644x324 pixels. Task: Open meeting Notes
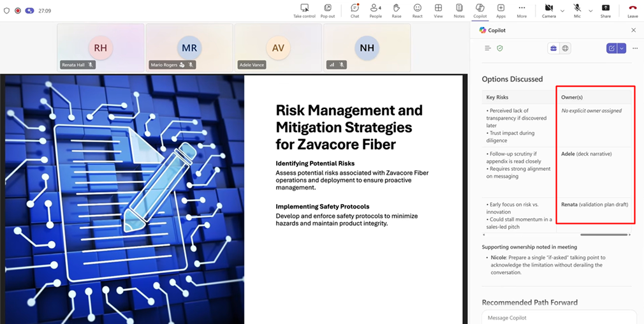(x=459, y=10)
